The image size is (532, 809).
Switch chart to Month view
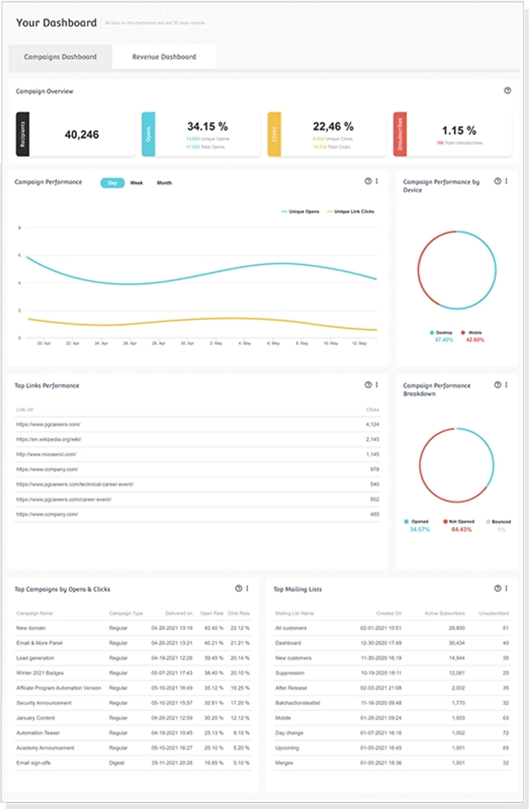(x=164, y=183)
